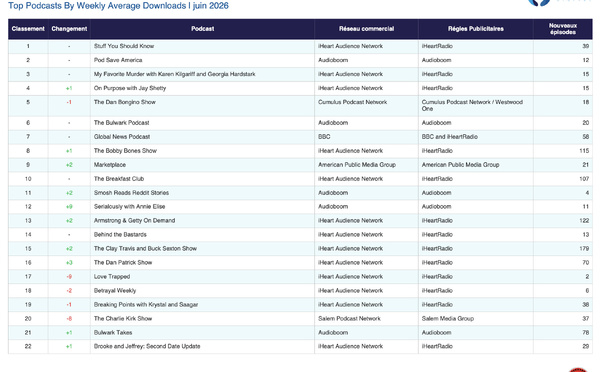Select The Breakfast Club
Image resolution: width=600 pixels, height=372 pixels.
[119, 179]
